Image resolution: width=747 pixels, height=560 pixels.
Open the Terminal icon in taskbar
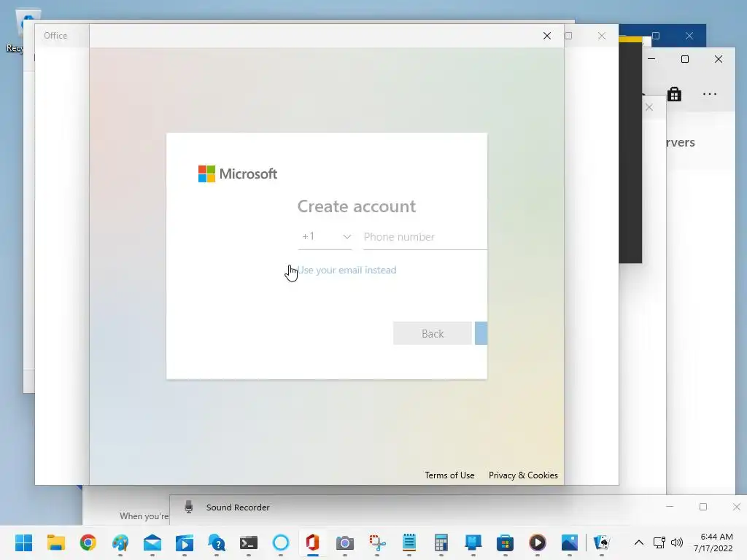point(249,542)
